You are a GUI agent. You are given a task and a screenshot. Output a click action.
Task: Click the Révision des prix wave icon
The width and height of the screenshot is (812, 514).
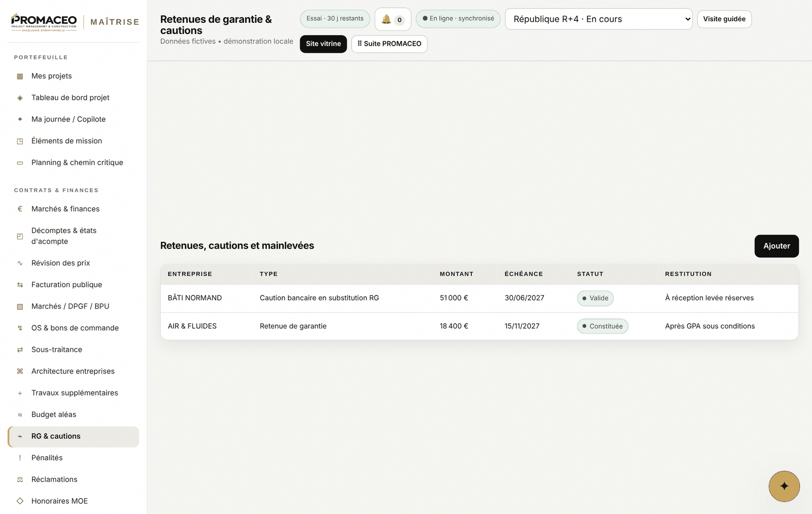[x=20, y=263]
